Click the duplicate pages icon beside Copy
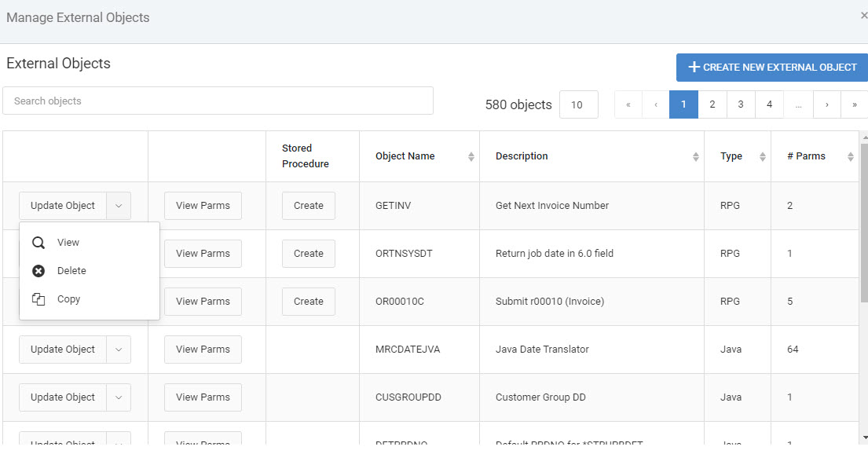Screen dimensions: 868x454 38,299
